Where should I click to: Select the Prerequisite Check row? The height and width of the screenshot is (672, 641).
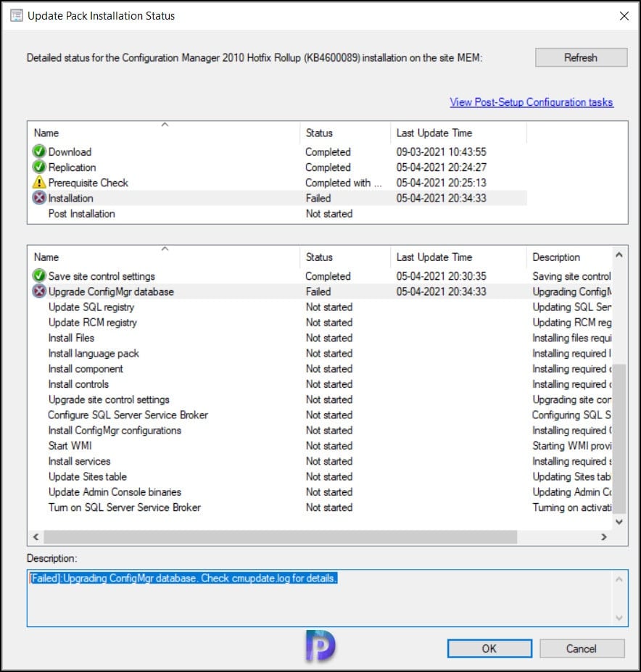coord(278,183)
